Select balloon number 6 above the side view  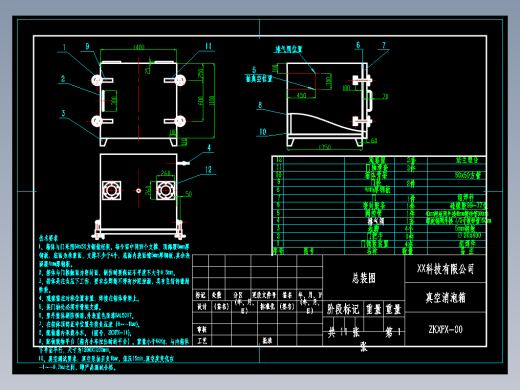tap(358, 45)
